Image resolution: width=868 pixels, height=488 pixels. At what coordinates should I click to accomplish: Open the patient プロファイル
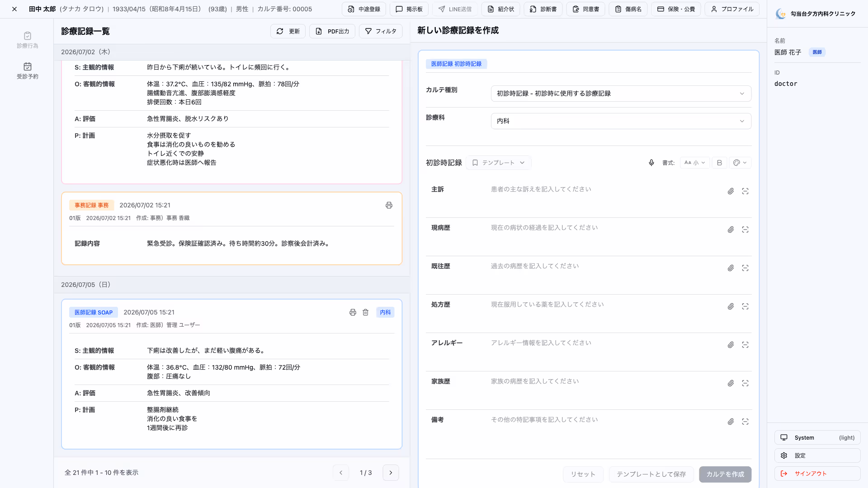click(731, 9)
